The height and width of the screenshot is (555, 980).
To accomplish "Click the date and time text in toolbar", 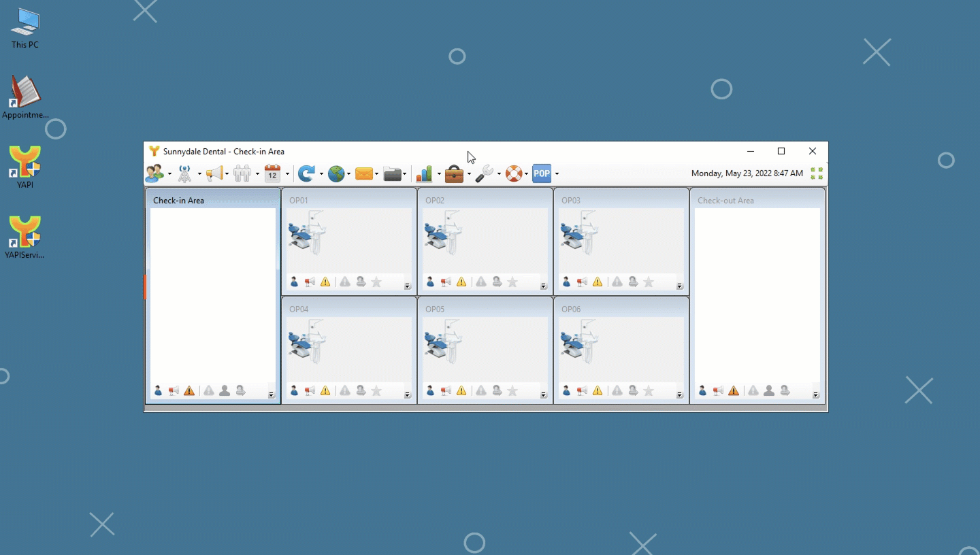I will [x=747, y=173].
